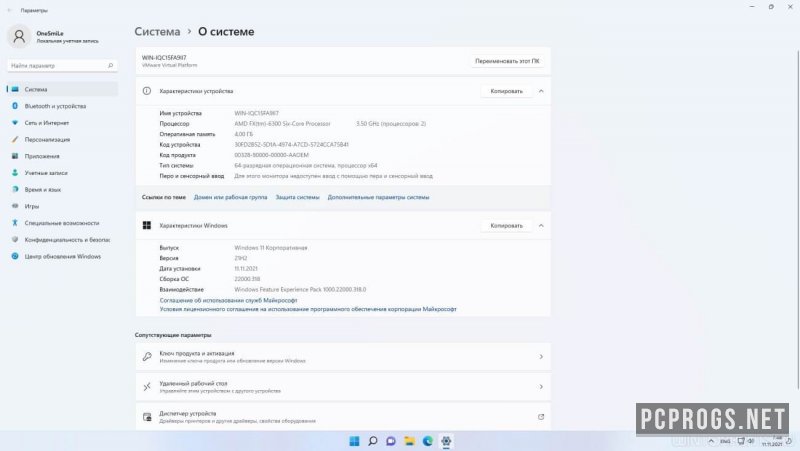The image size is (800, 451).
Task: Open Удаленный рабочий стол page
Action: pyautogui.click(x=343, y=387)
